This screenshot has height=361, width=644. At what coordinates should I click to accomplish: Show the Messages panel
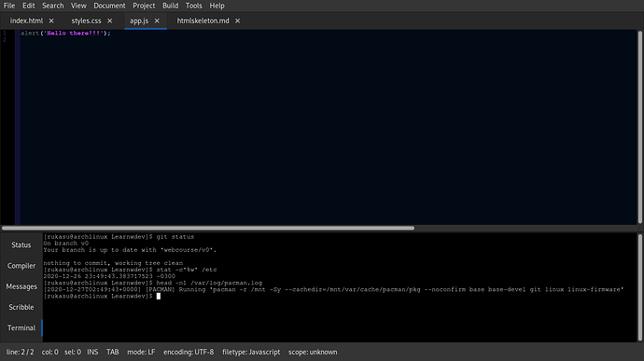(21, 286)
